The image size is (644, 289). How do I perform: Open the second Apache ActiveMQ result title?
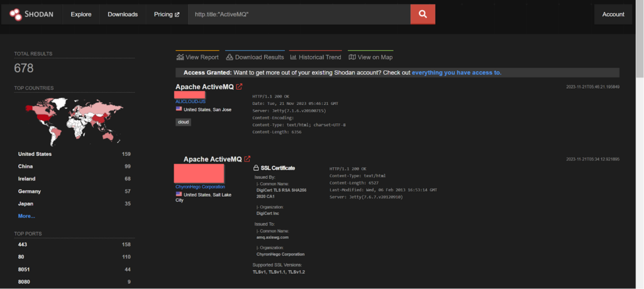point(213,159)
